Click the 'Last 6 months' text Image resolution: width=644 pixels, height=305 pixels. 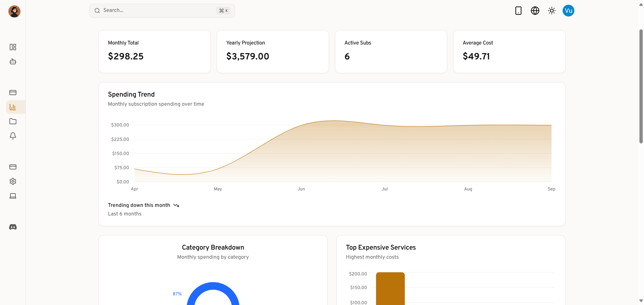point(125,214)
